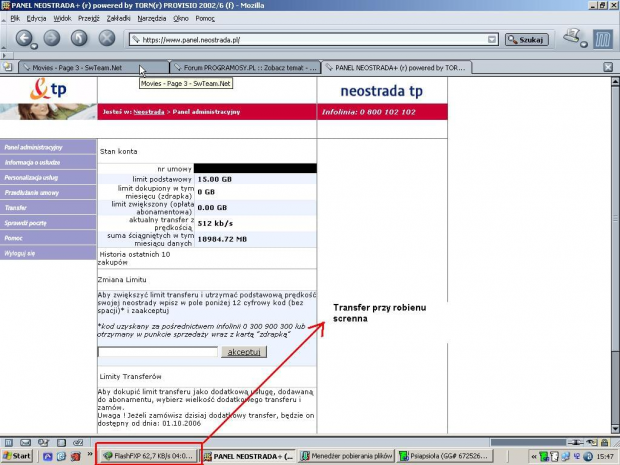620x465 pixels.
Task: Open Przedłużanie umowy sidebar item
Action: 48,193
